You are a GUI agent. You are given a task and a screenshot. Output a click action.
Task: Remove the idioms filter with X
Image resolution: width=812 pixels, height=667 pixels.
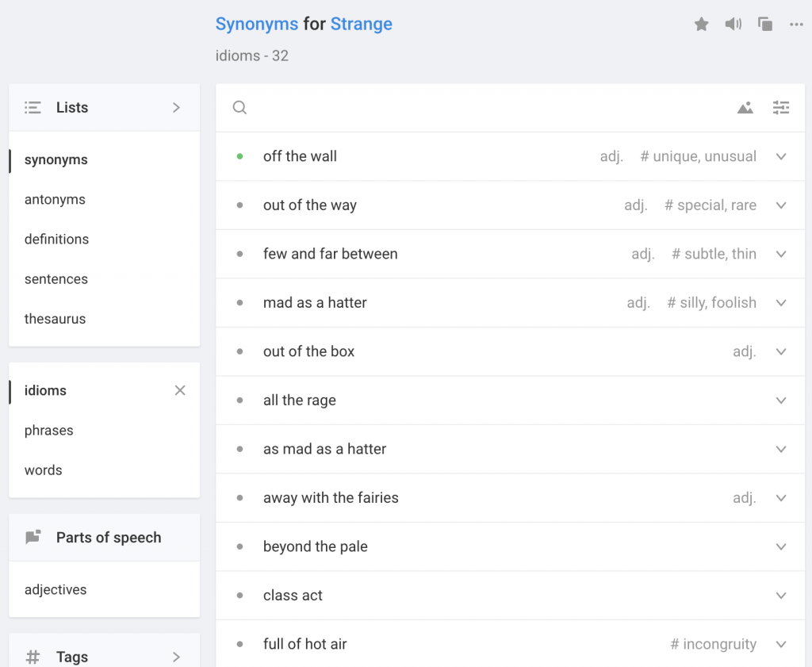click(x=180, y=390)
